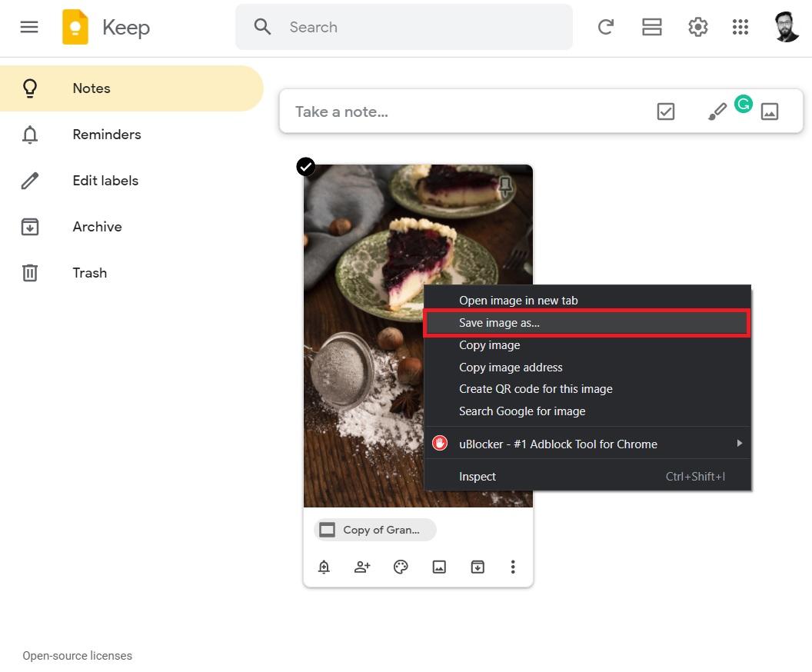
Task: Open the settings gear menu
Action: [697, 27]
